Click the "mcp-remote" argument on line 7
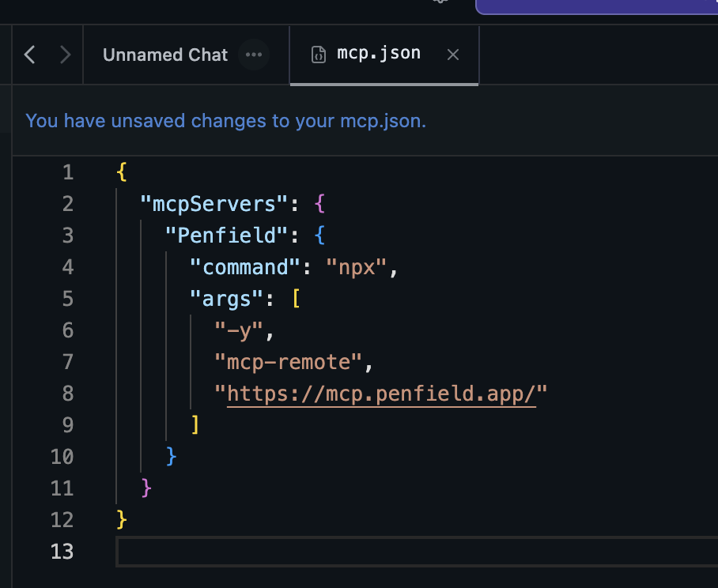Viewport: 718px width, 588px height. pyautogui.click(x=288, y=362)
